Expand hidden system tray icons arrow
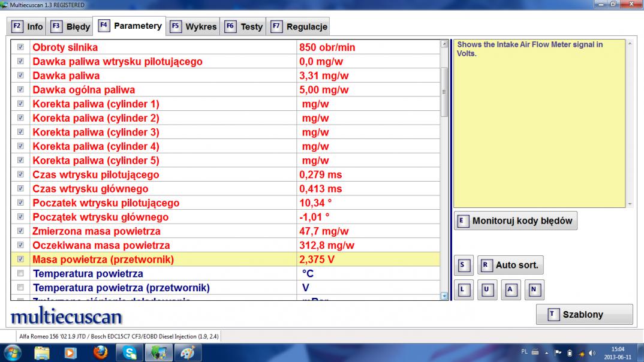Viewport: 644px width, 362px height. coord(547,352)
